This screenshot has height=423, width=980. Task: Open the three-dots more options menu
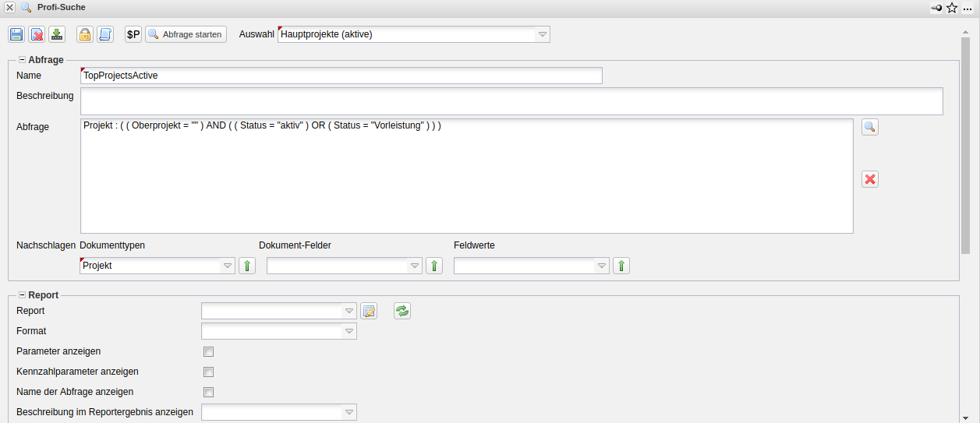point(968,8)
